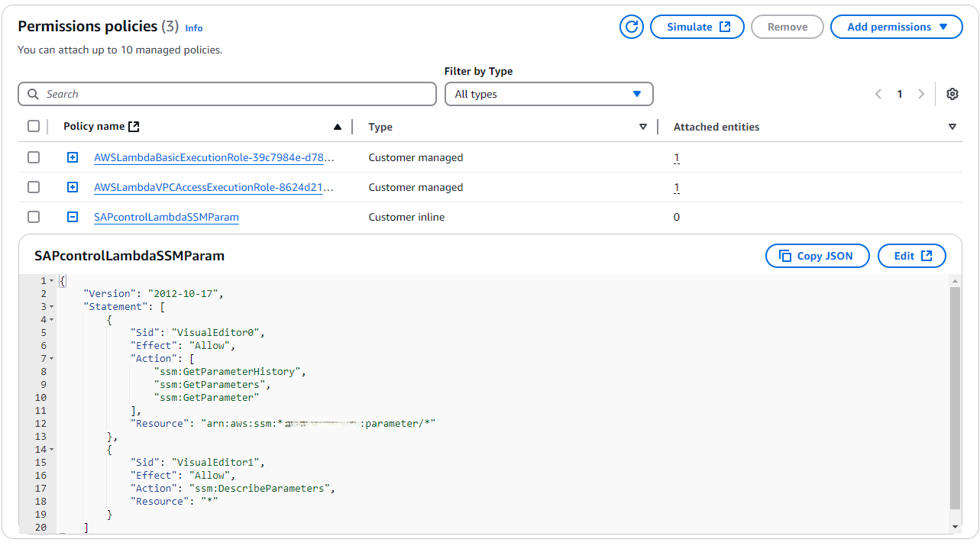980x549 pixels.
Task: Sort by Type column arrow
Action: pyautogui.click(x=643, y=127)
